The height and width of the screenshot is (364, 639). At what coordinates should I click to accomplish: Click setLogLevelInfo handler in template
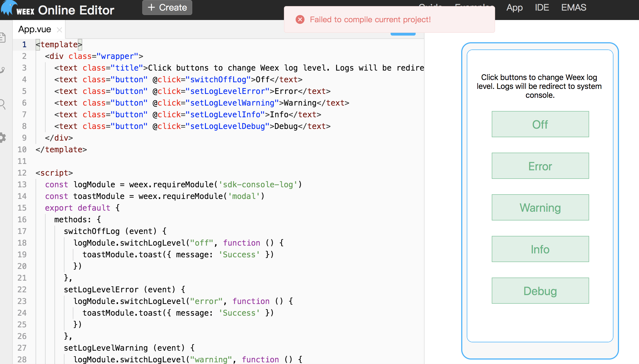(225, 114)
